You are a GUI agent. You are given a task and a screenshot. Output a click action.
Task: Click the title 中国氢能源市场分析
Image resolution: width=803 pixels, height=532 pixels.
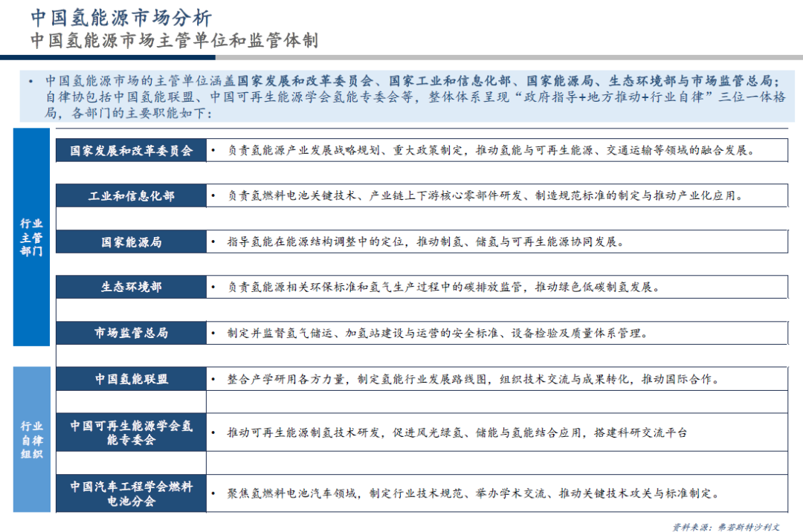(x=121, y=18)
